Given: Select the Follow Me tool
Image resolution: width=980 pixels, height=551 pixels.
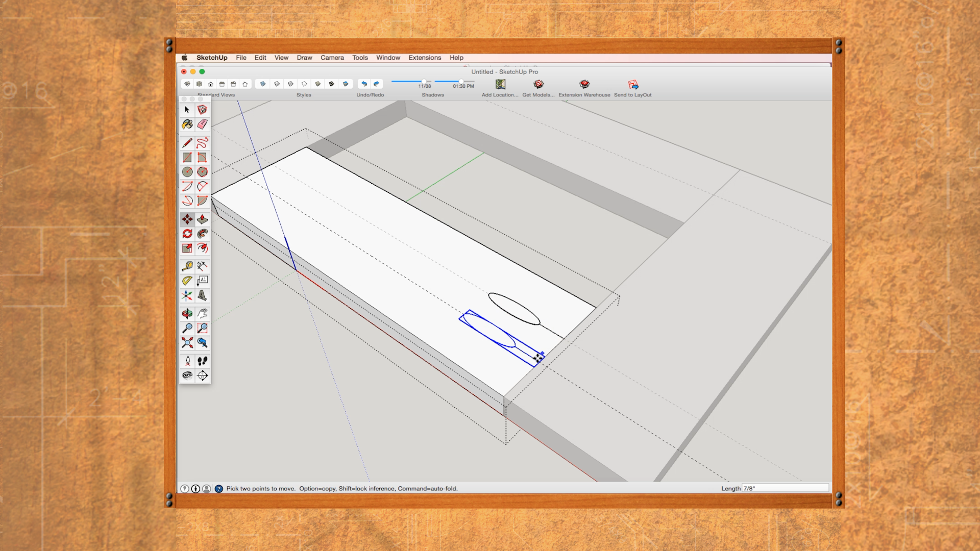Looking at the screenshot, I should pos(202,234).
